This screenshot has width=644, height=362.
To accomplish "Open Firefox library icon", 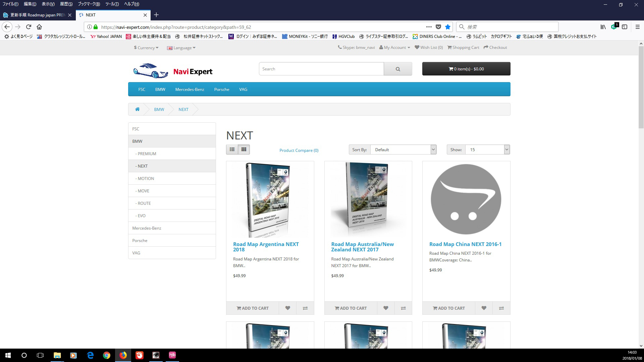I will (603, 27).
